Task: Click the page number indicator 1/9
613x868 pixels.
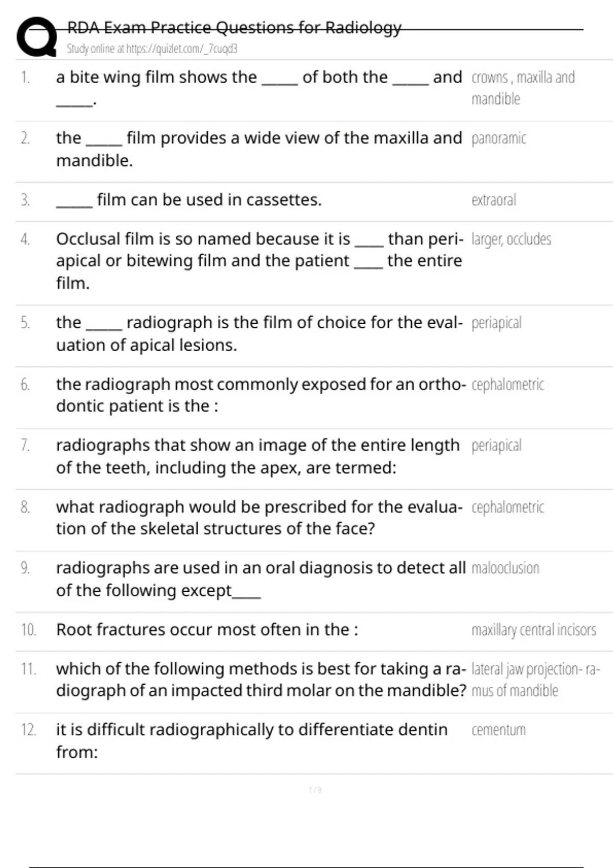Action: 315,790
